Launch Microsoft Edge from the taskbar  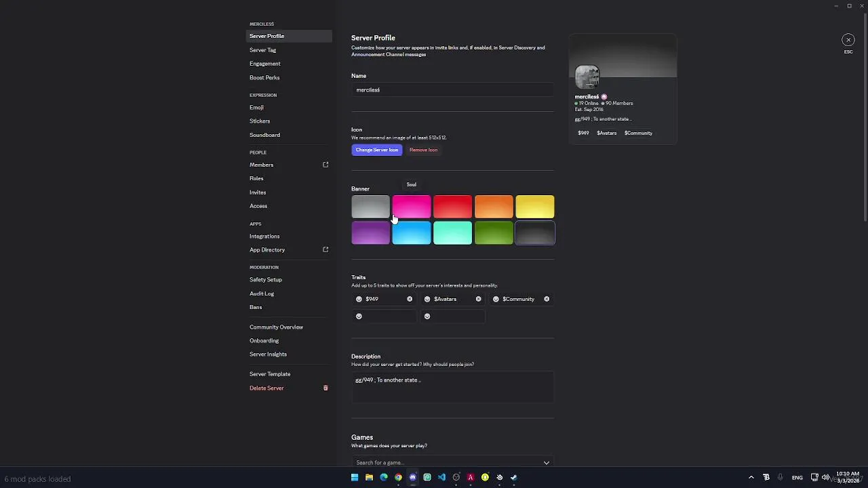tap(384, 477)
